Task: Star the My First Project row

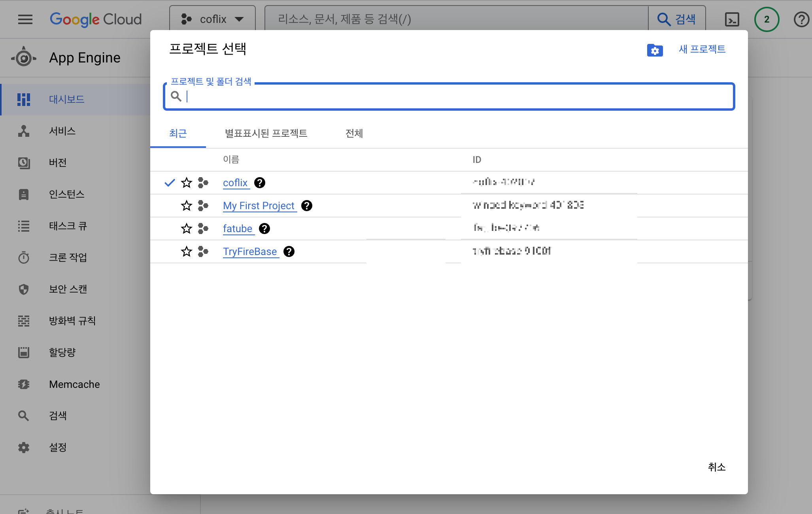Action: tap(186, 206)
